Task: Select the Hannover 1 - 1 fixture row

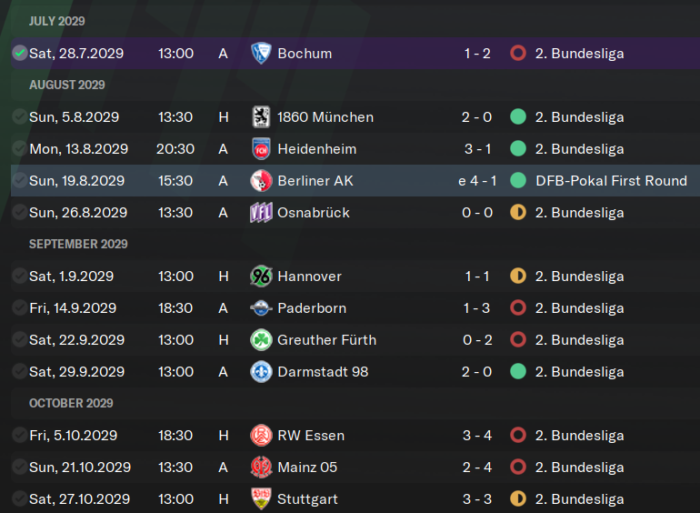Action: click(355, 276)
